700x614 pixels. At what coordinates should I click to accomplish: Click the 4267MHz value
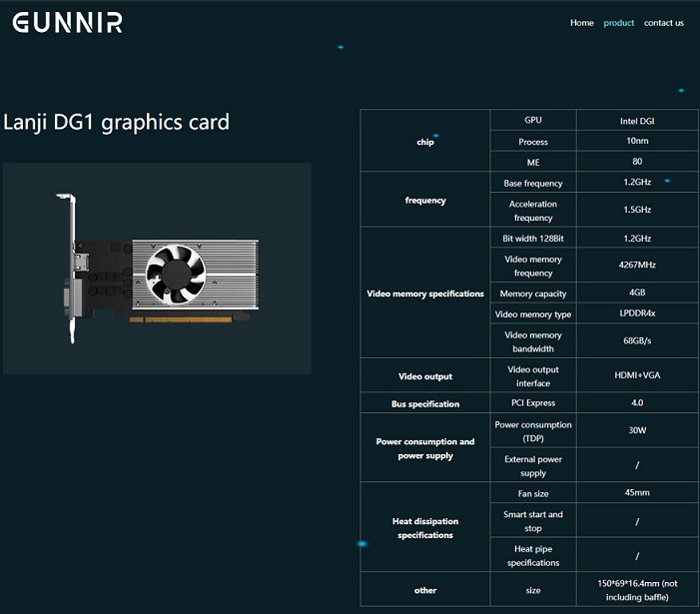point(637,265)
